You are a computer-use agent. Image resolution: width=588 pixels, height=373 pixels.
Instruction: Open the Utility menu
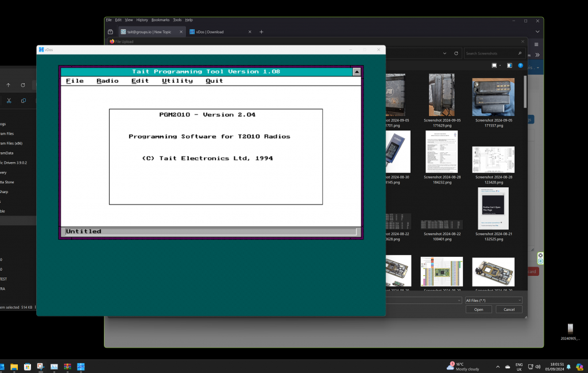point(177,81)
